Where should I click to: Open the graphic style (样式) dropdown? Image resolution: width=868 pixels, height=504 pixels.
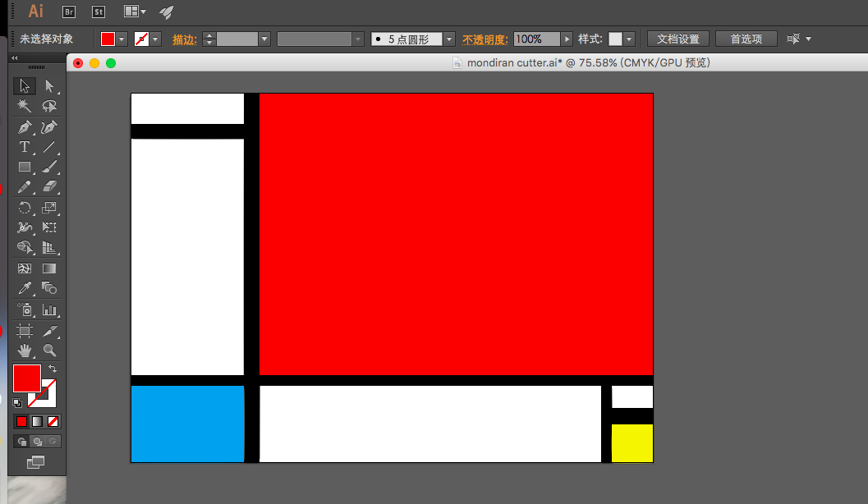pos(629,39)
